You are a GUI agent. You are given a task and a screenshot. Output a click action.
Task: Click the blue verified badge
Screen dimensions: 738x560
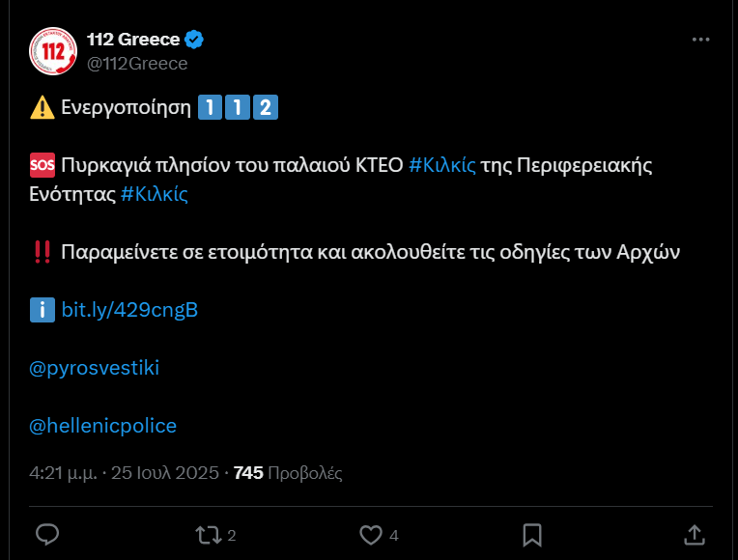pos(194,40)
